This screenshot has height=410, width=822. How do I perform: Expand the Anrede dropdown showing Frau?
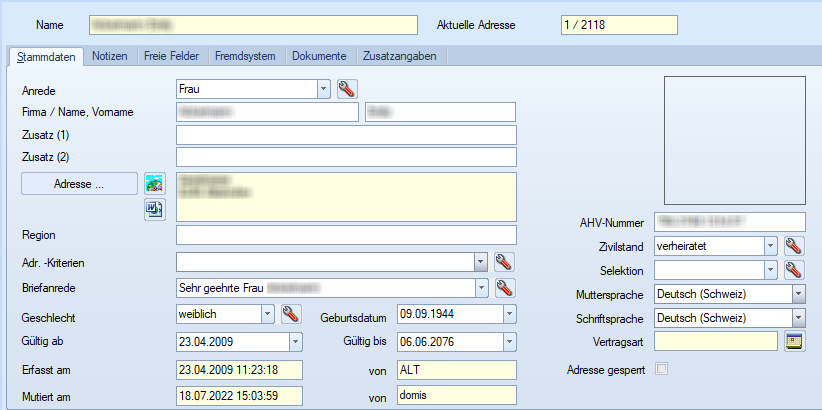[x=323, y=89]
